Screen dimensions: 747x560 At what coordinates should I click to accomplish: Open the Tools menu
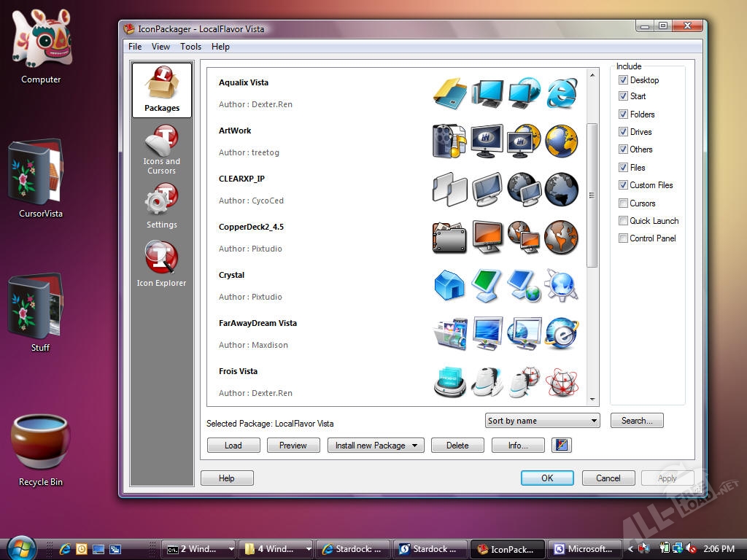tap(190, 47)
